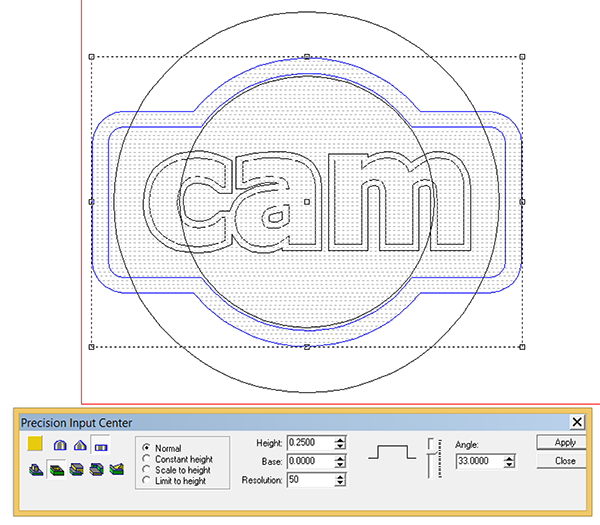Image resolution: width=600 pixels, height=525 pixels.
Task: Select the angular peaked profile shape icon
Action: tap(80, 445)
